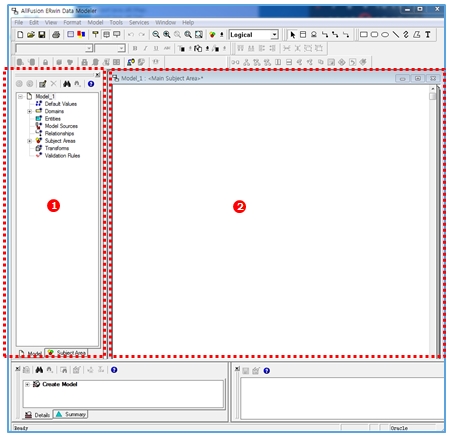The height and width of the screenshot is (438, 453).
Task: Open the Tools menu
Action: 116,22
